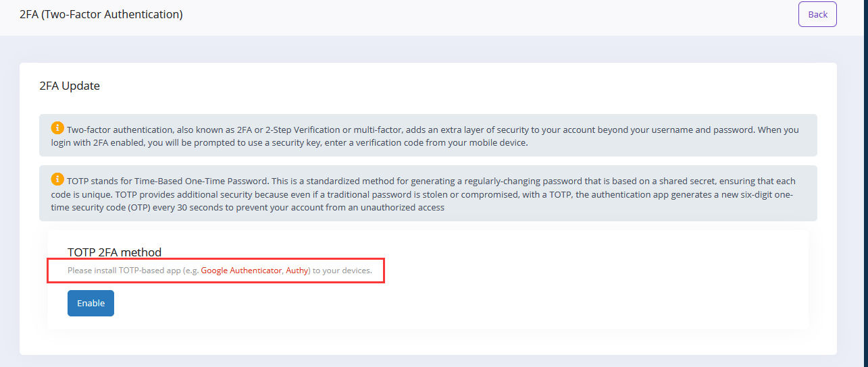
Task: Enable the TOTP 2FA method
Action: click(x=91, y=304)
